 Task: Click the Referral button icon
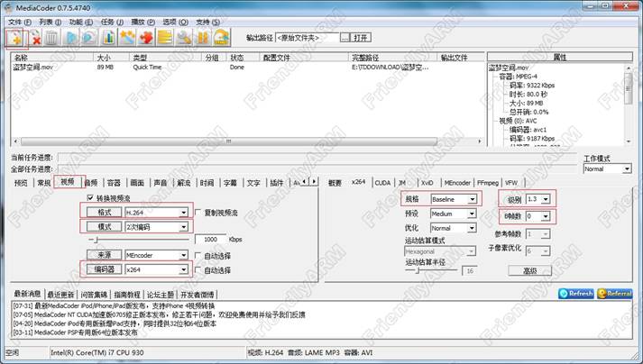point(615,294)
